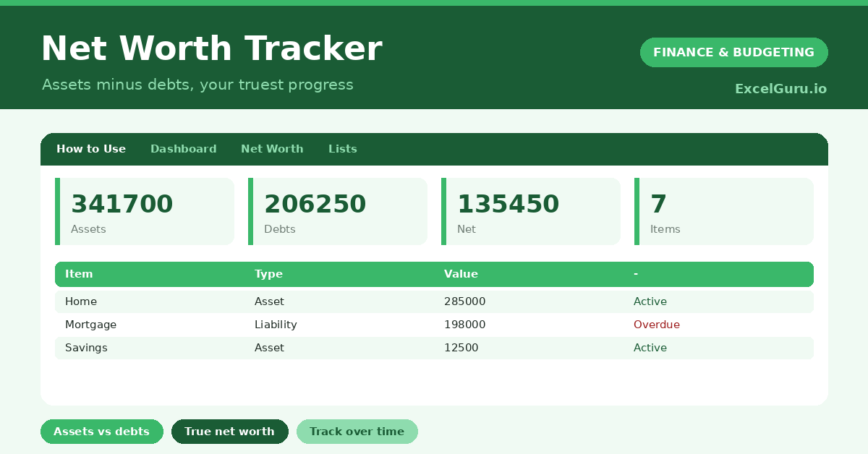Open the How to Use tab
Image resolution: width=868 pixels, height=454 pixels.
[91, 149]
